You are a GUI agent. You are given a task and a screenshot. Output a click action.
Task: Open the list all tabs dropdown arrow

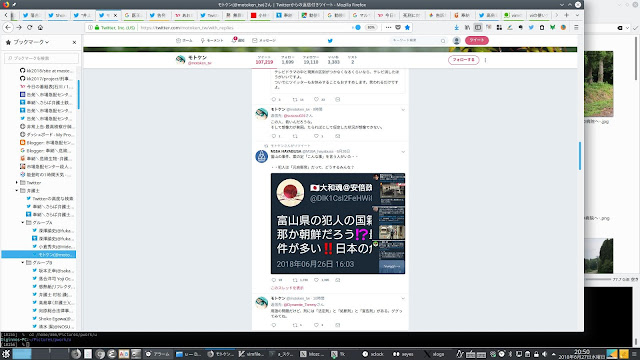click(577, 15)
